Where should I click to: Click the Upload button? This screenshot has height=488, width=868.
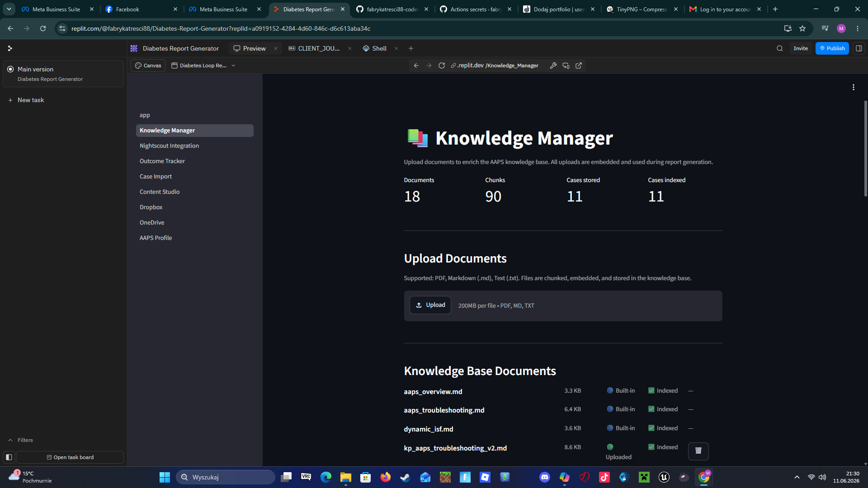(430, 305)
